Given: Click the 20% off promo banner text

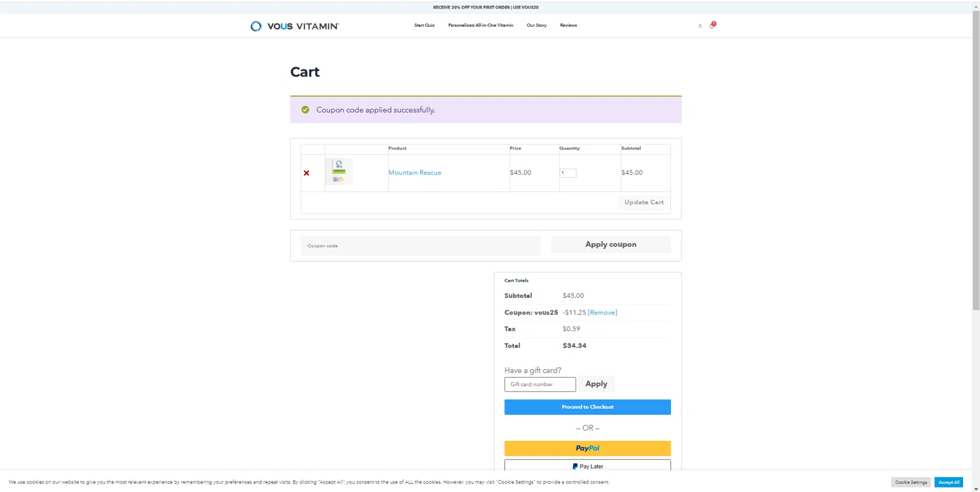Looking at the screenshot, I should [x=485, y=7].
